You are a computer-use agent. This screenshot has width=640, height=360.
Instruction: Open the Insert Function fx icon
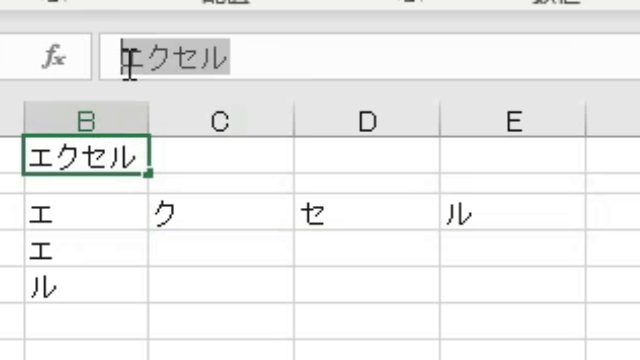[54, 57]
